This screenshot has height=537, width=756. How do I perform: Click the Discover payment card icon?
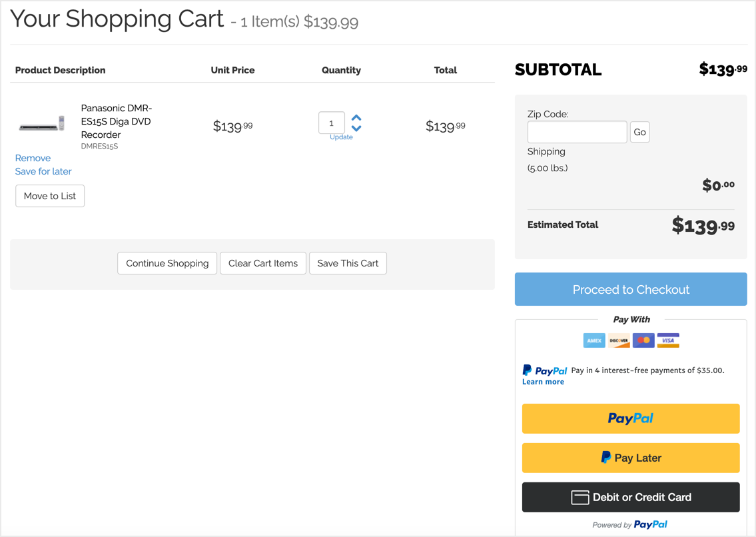coord(619,340)
